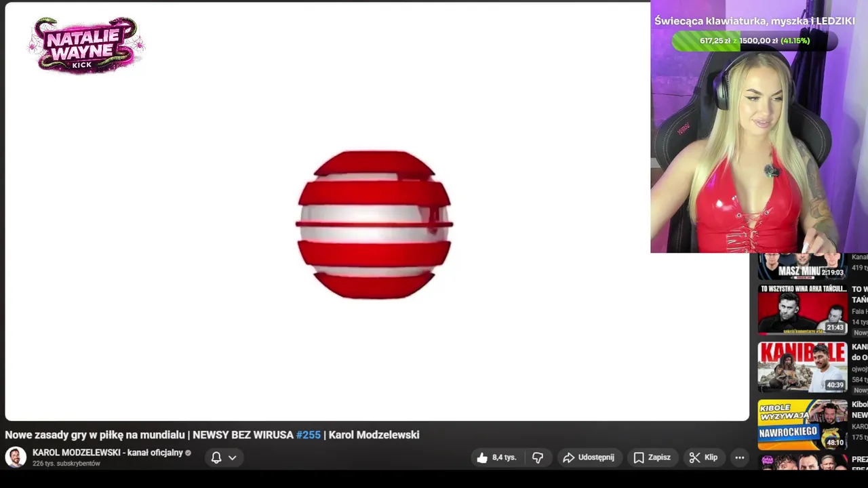
Task: Open the three-dot more actions menu
Action: [x=739, y=457]
